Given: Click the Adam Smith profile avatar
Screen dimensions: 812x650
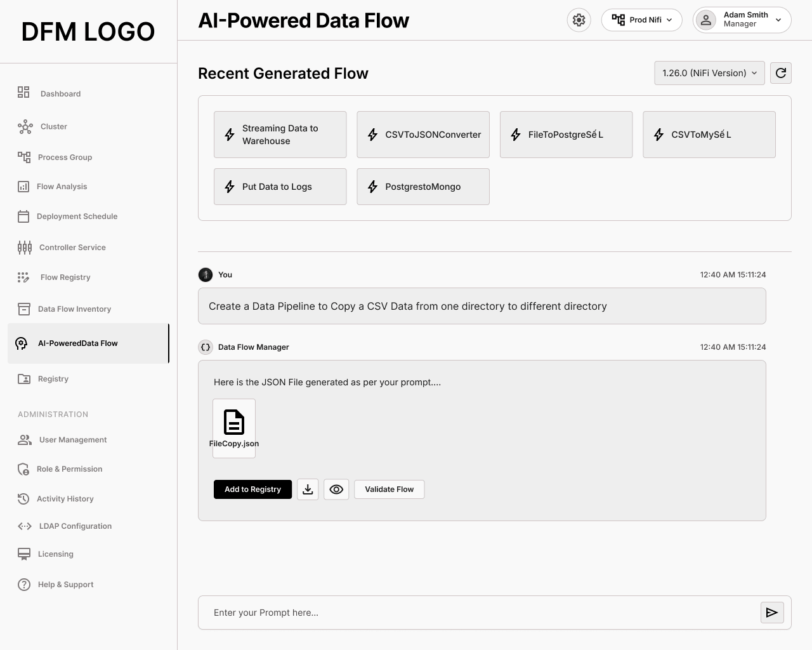Looking at the screenshot, I should tap(705, 20).
